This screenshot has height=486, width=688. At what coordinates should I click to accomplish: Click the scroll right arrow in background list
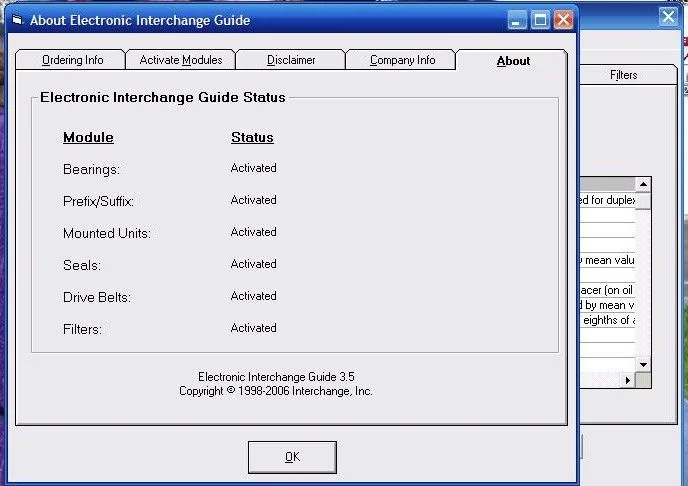pos(627,380)
